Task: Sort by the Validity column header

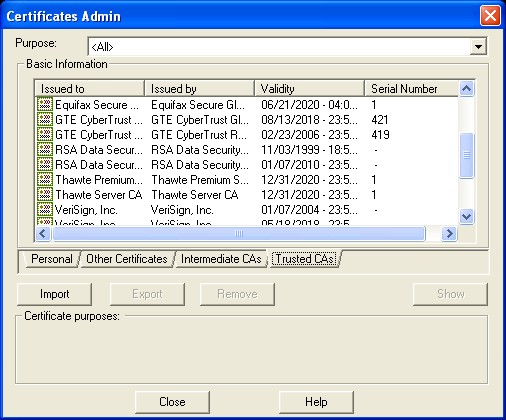Action: pos(309,89)
